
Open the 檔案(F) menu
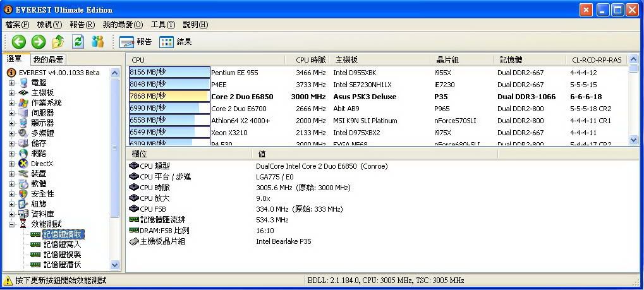click(17, 25)
